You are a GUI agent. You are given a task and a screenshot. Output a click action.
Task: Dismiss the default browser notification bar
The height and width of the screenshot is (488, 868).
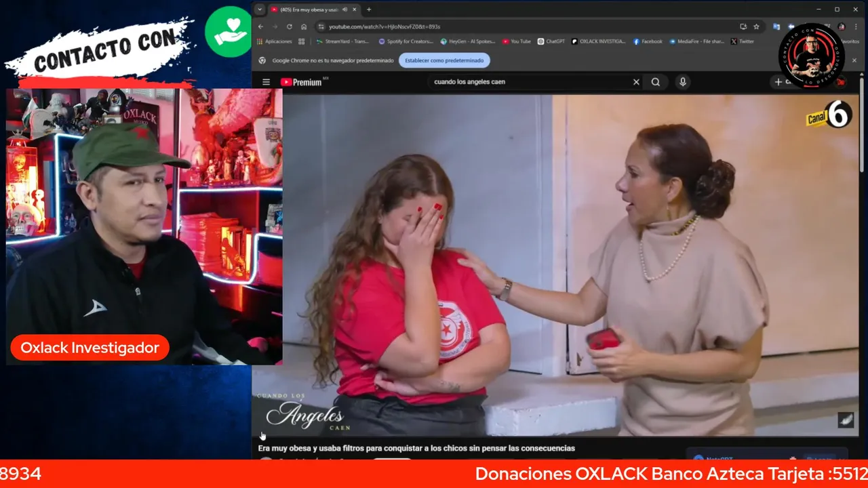tap(854, 60)
